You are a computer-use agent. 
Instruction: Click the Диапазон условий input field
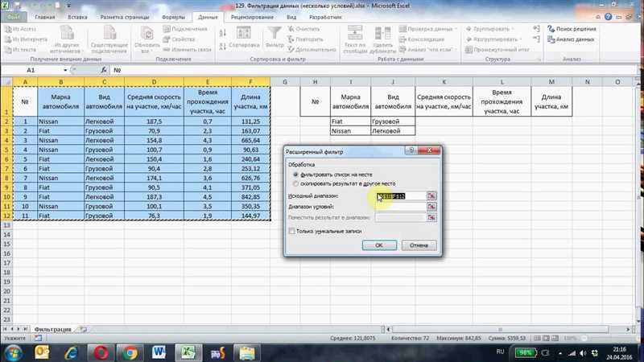coord(400,207)
